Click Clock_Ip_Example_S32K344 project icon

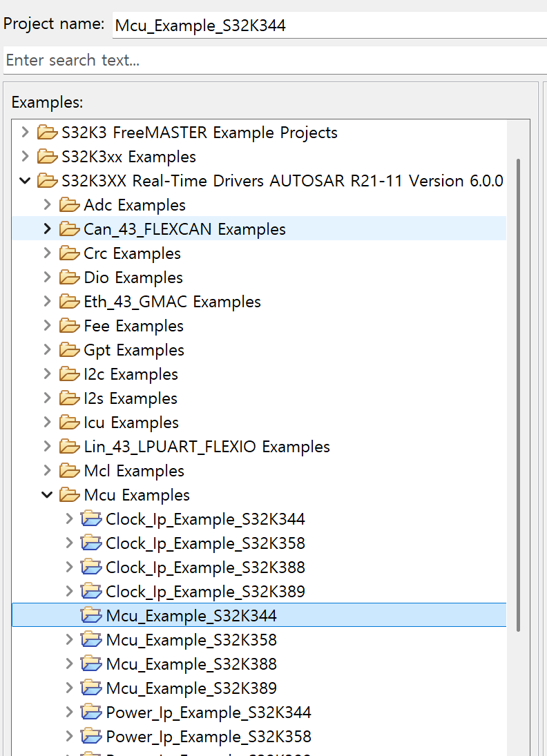(x=91, y=518)
